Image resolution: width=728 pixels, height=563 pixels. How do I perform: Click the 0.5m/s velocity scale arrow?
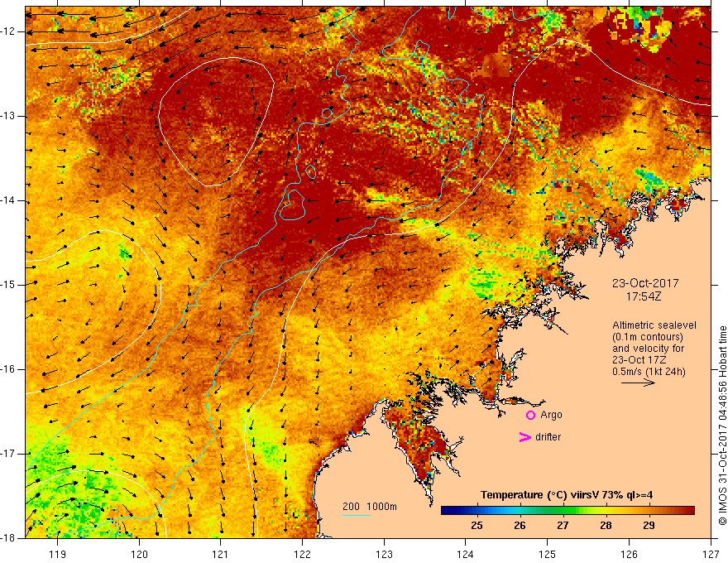(x=638, y=383)
